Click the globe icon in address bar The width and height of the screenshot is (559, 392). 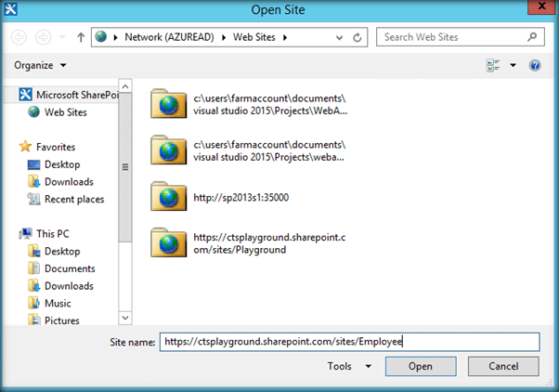click(x=101, y=36)
